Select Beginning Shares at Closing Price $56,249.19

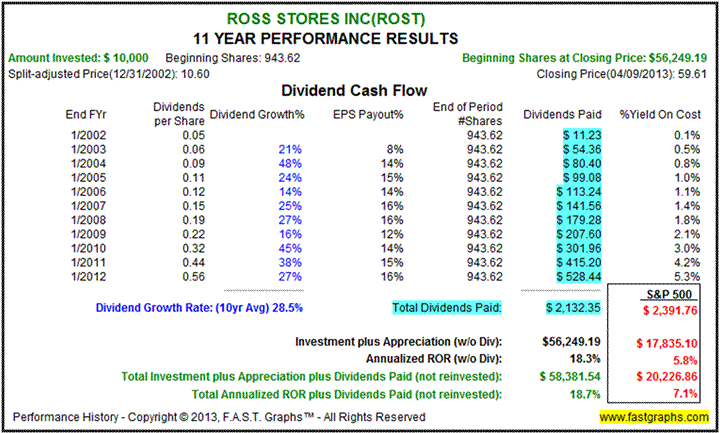pos(584,58)
